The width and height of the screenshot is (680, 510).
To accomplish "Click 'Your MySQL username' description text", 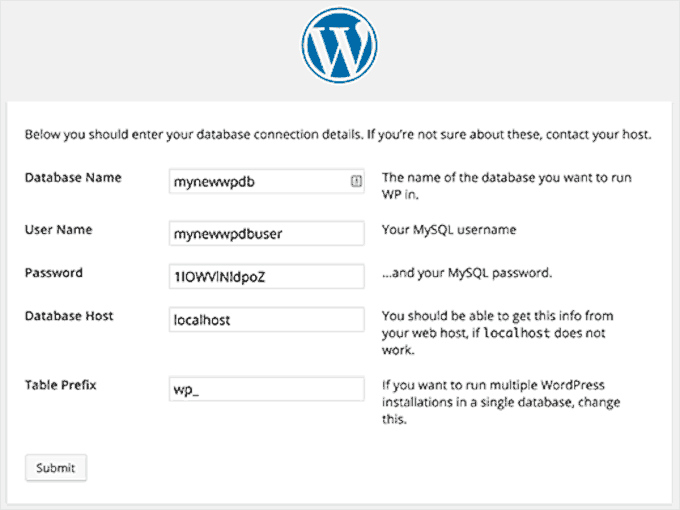I will pos(449,229).
